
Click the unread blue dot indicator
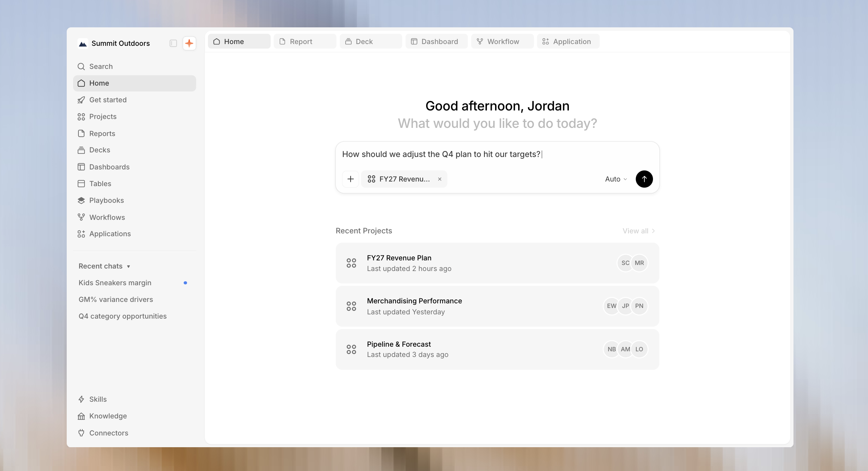tap(185, 283)
